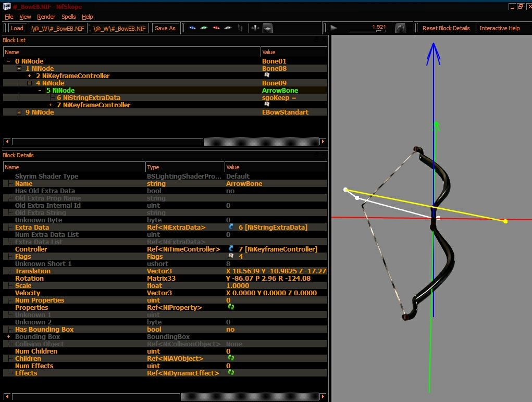
Task: Select the green eye view icon
Action: tap(204, 28)
